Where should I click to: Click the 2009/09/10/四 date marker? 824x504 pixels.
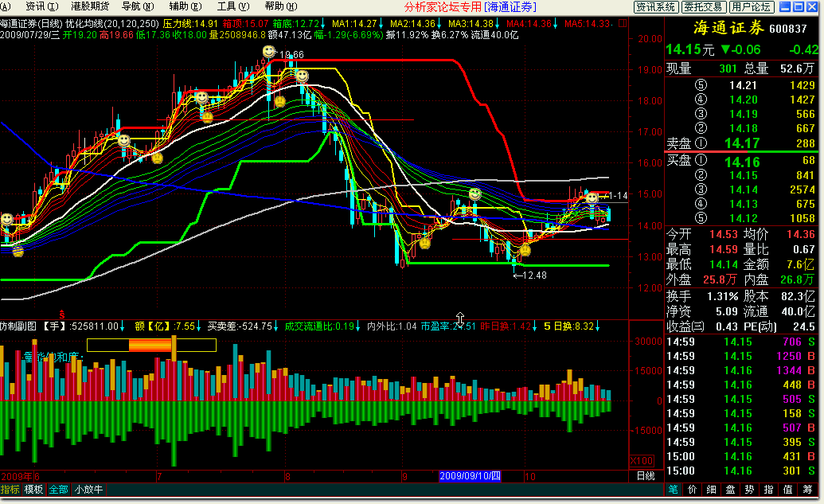470,476
